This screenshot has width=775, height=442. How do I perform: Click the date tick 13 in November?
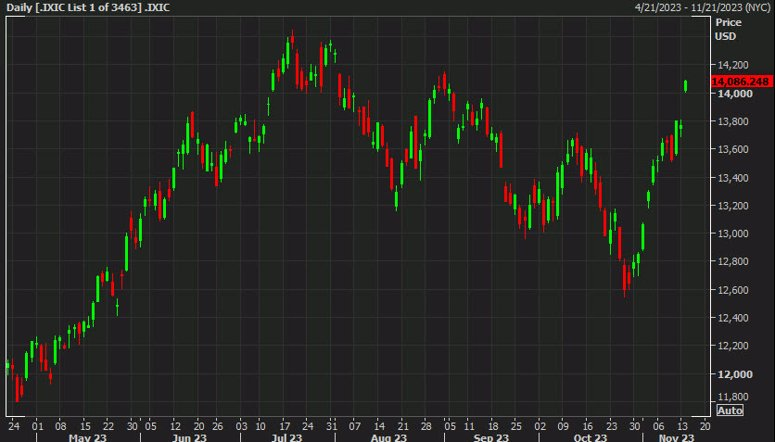coord(683,426)
